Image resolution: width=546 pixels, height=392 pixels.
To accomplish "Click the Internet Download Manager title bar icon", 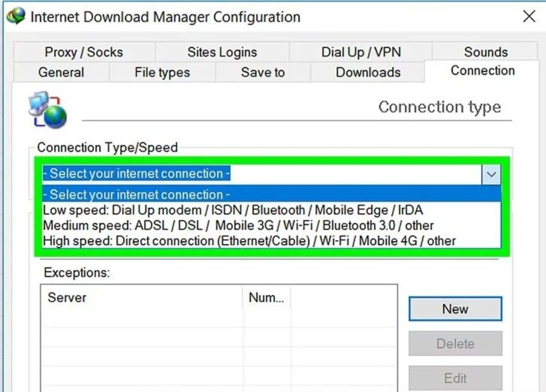I will point(15,17).
